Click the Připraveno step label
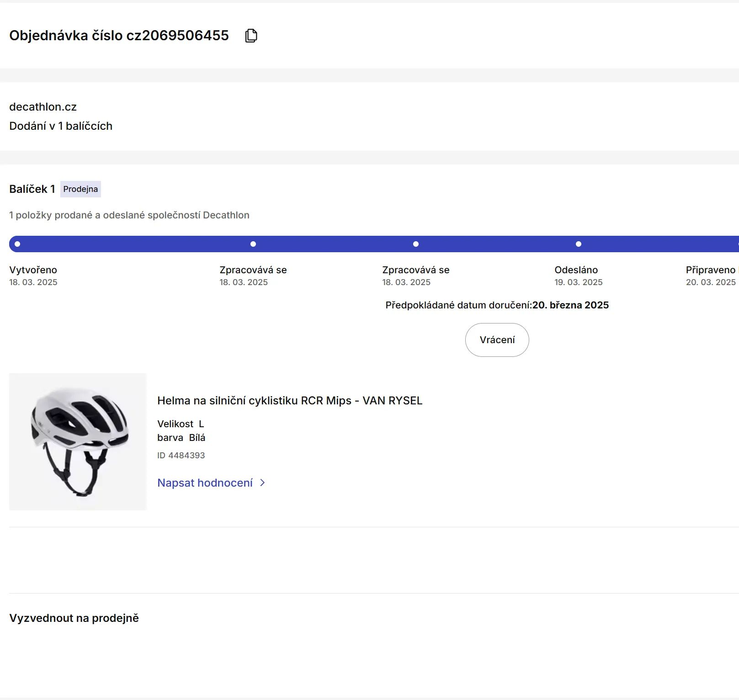This screenshot has width=739, height=700. point(710,270)
